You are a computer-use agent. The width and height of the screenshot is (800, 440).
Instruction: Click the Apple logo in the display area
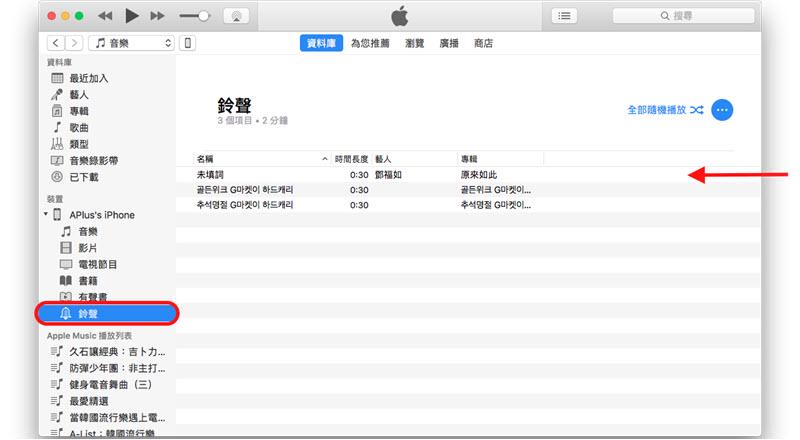[399, 16]
